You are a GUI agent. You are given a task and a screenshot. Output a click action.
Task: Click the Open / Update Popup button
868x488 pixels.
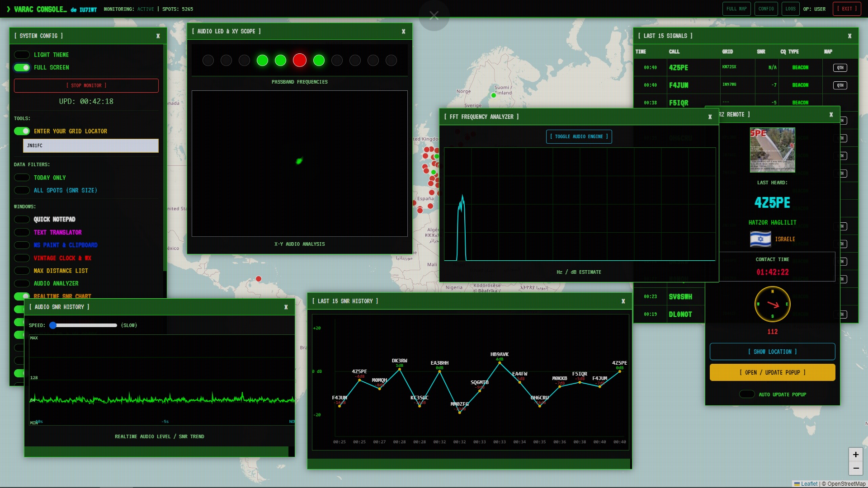click(x=772, y=372)
